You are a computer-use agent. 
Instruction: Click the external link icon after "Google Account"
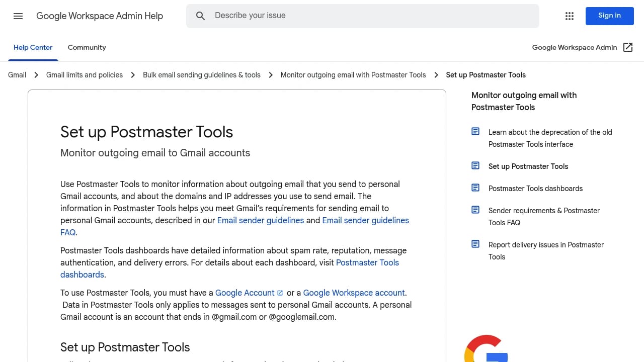[x=280, y=293]
